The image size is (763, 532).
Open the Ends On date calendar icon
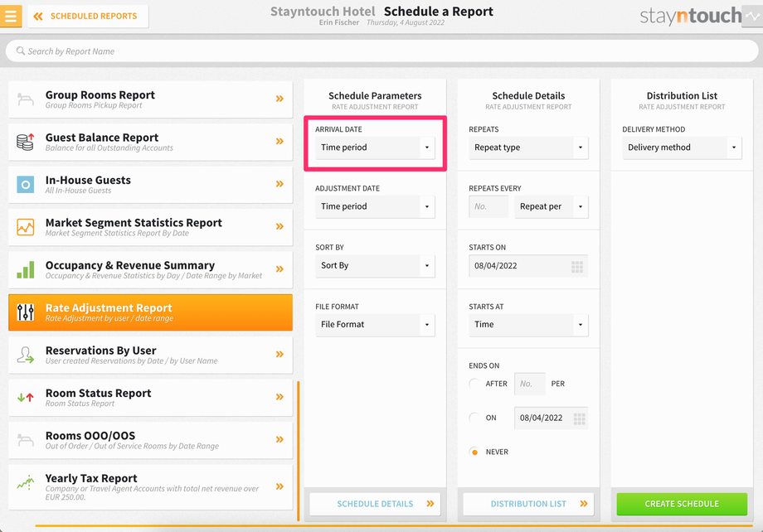[x=579, y=418]
